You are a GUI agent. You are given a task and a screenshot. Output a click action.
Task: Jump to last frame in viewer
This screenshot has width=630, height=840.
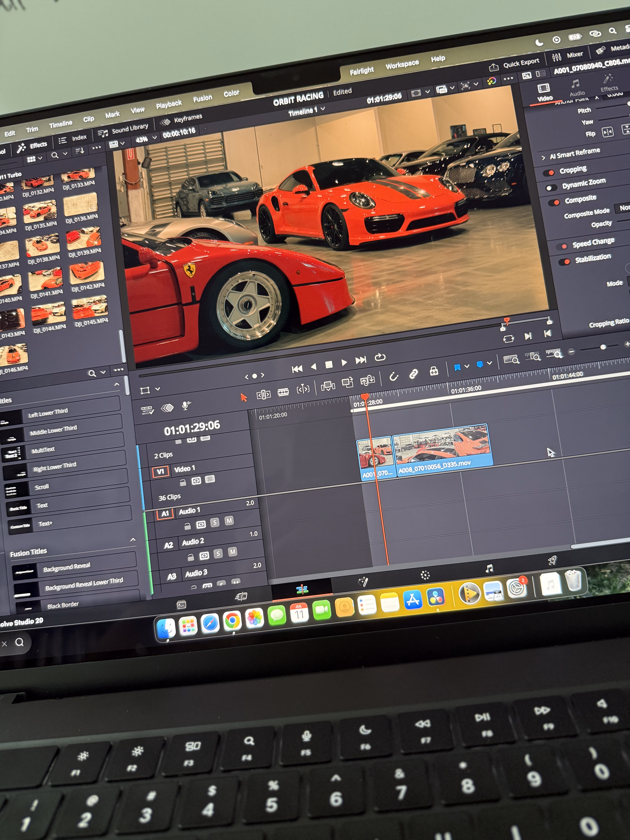tap(361, 360)
